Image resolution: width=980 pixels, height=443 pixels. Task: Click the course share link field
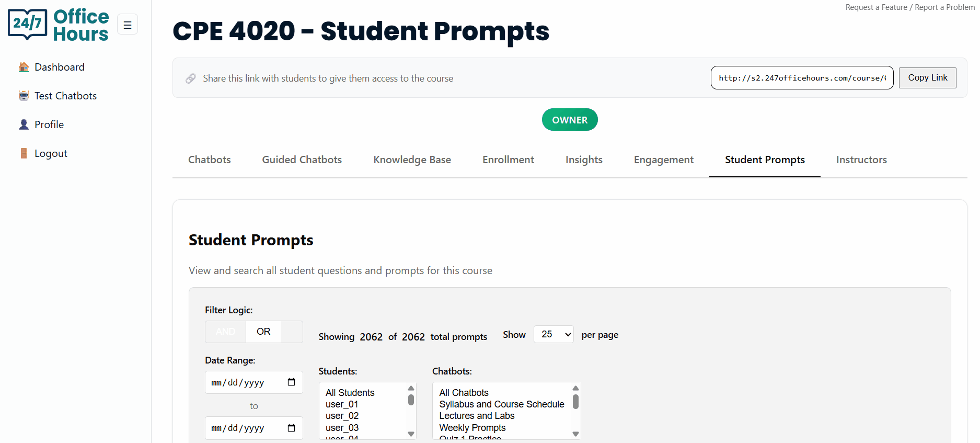point(802,78)
